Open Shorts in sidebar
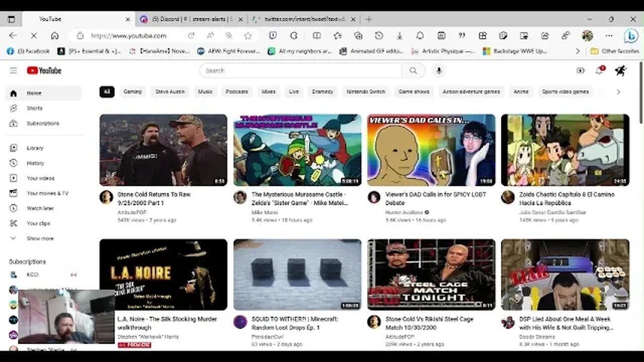644x362 pixels. [x=43, y=108]
